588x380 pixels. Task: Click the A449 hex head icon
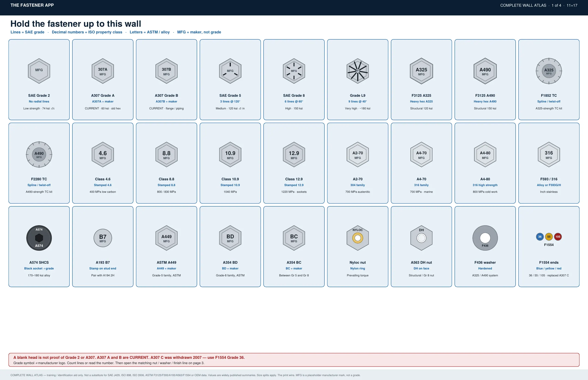pos(166,238)
